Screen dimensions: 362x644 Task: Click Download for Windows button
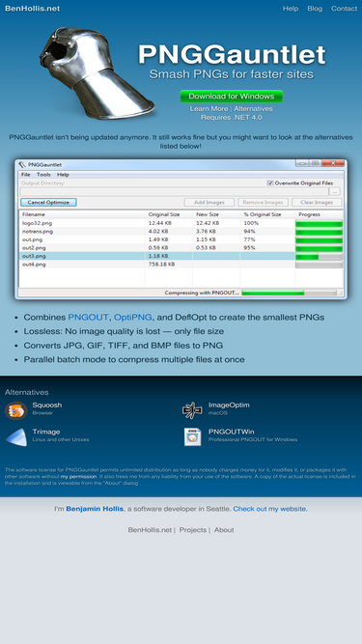231,97
